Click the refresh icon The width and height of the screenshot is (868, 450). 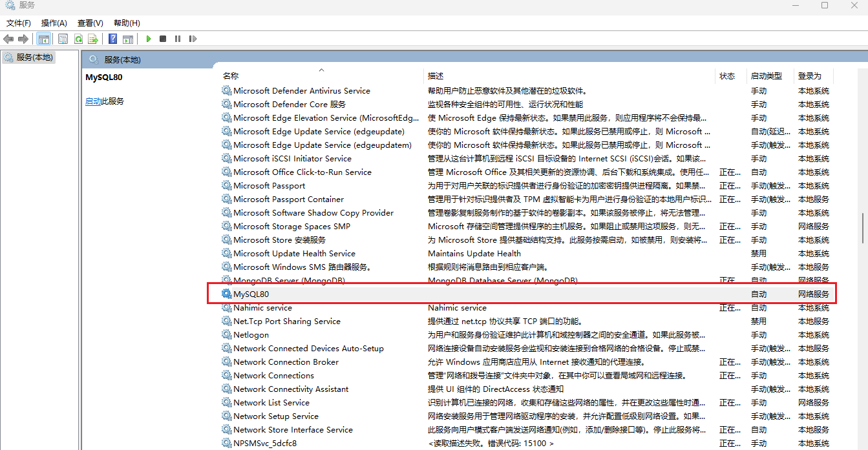tap(78, 39)
